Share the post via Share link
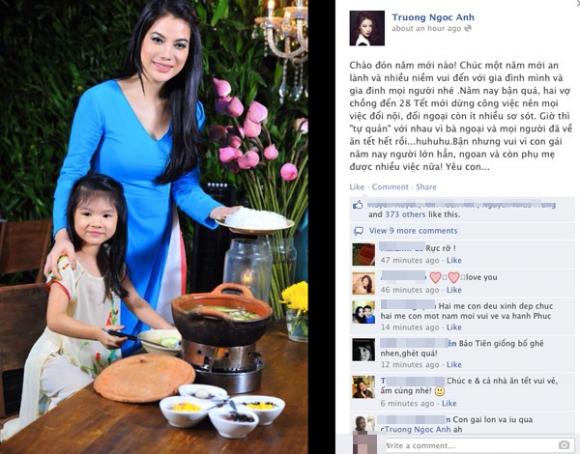The image size is (580, 454). [426, 187]
